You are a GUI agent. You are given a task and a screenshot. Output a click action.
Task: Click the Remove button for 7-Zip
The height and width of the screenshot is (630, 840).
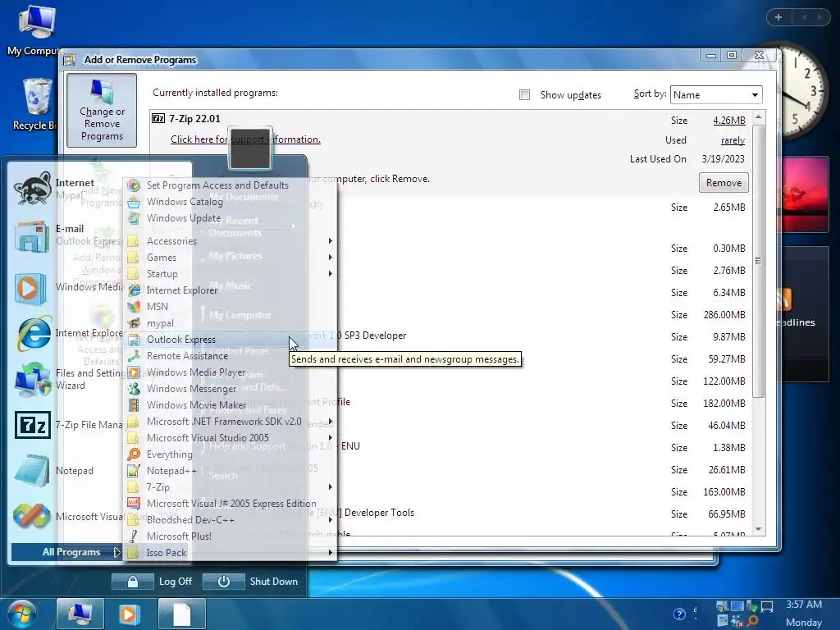(724, 183)
